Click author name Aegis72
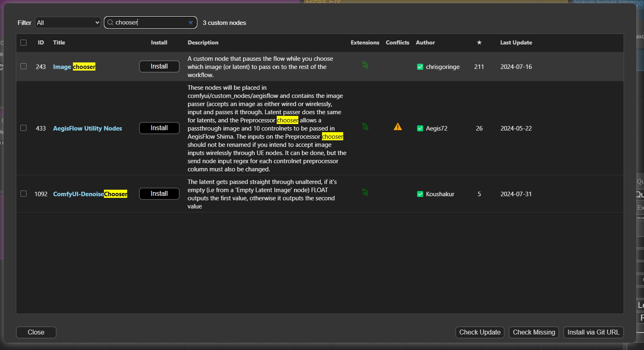The image size is (644, 350). point(437,128)
